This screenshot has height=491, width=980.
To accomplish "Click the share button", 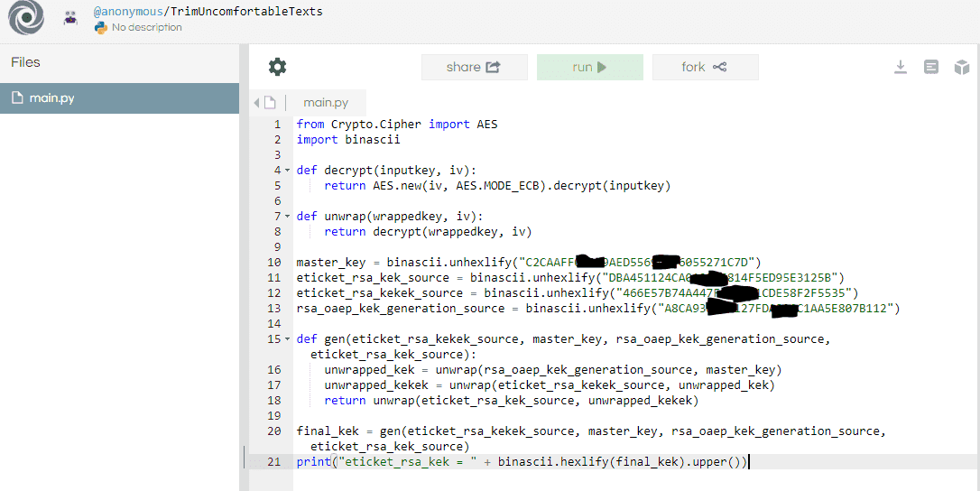I will click(475, 67).
